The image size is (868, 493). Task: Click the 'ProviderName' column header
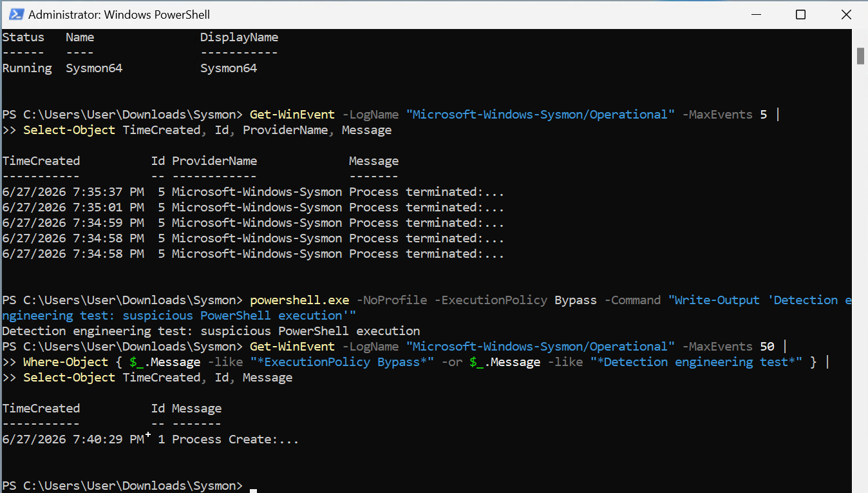coord(214,161)
